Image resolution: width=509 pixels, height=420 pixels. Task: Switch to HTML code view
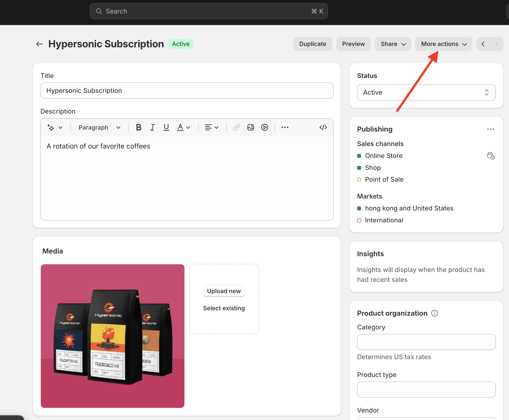323,127
